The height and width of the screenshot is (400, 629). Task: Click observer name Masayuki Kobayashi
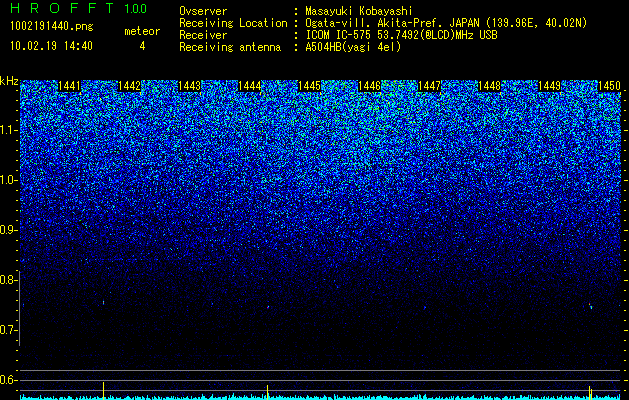pyautogui.click(x=359, y=12)
